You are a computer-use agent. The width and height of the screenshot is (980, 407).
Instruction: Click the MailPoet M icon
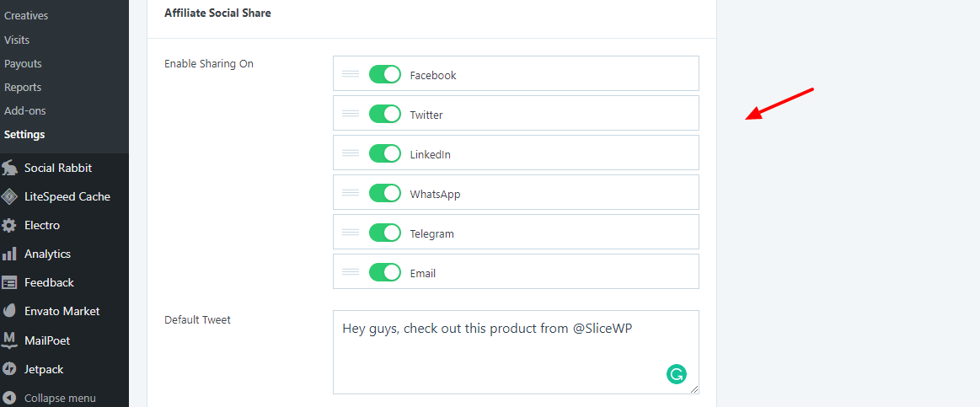click(x=10, y=340)
